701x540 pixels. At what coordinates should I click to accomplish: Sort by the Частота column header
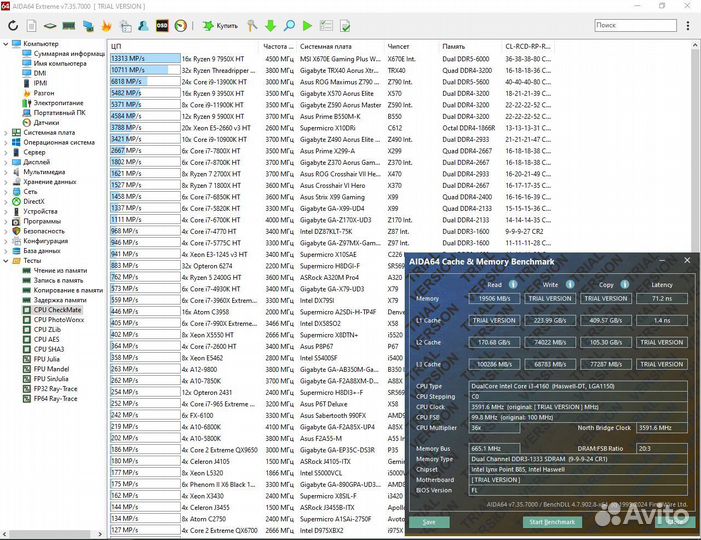coord(278,46)
